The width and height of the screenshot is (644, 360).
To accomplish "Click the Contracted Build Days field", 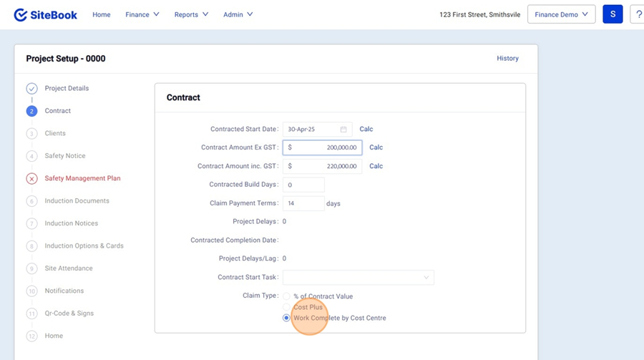I will (x=303, y=185).
